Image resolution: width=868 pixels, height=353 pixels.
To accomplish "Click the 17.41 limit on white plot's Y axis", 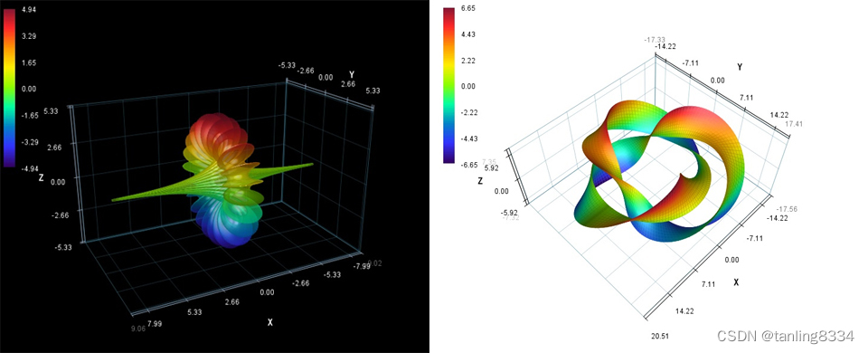I will pos(795,124).
